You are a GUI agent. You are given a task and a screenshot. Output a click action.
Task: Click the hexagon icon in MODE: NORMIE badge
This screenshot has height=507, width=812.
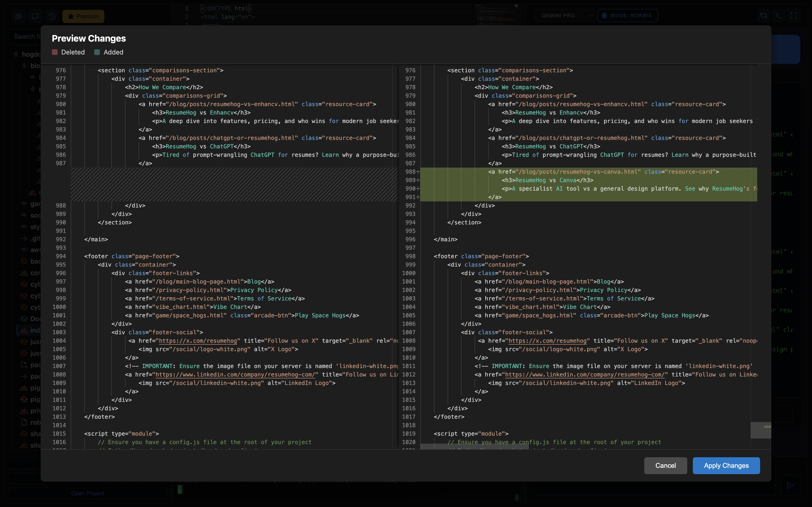[x=604, y=15]
